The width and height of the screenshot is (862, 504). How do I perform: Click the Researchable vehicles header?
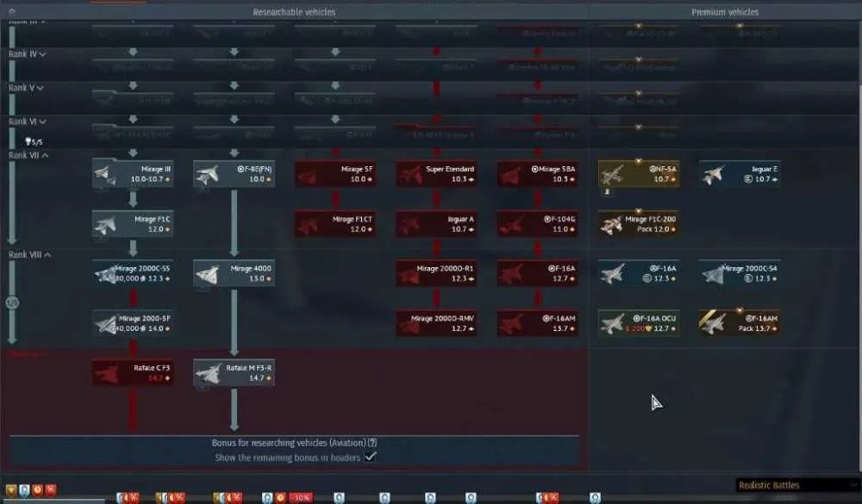(x=294, y=11)
